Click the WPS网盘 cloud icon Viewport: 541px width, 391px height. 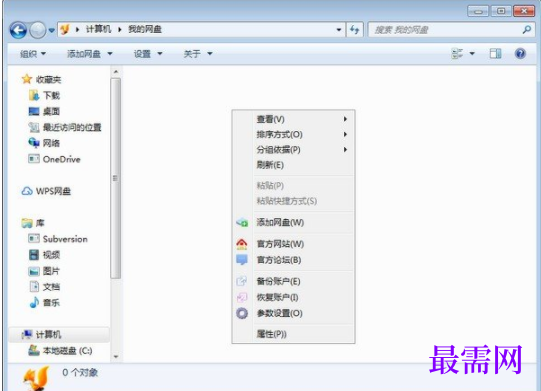[27, 191]
